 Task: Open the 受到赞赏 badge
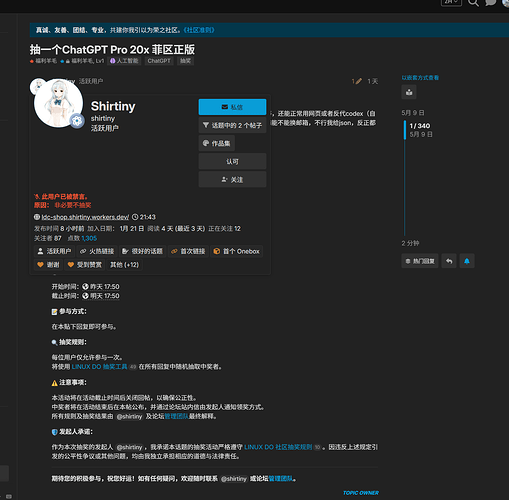85,265
